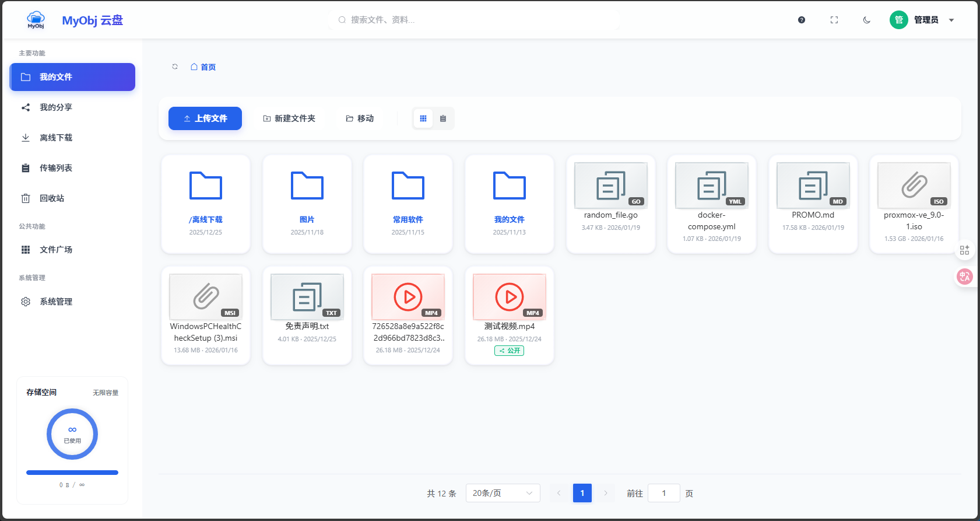The image size is (980, 521).
Task: Open 回收站 in the sidebar
Action: tap(52, 198)
